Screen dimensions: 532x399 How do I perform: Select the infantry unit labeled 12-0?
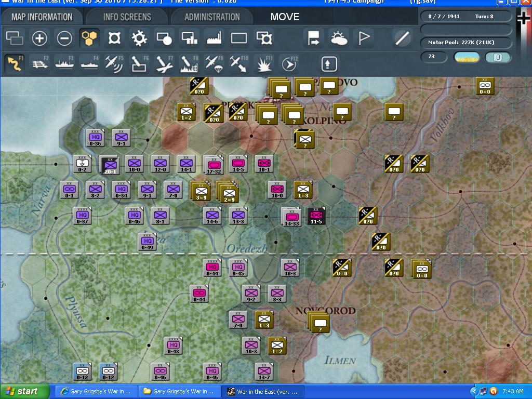(x=160, y=164)
